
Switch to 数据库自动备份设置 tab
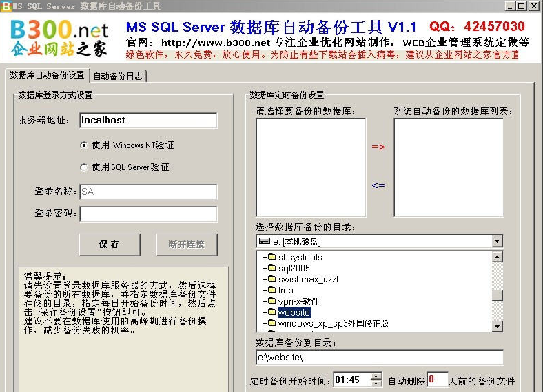[x=48, y=75]
